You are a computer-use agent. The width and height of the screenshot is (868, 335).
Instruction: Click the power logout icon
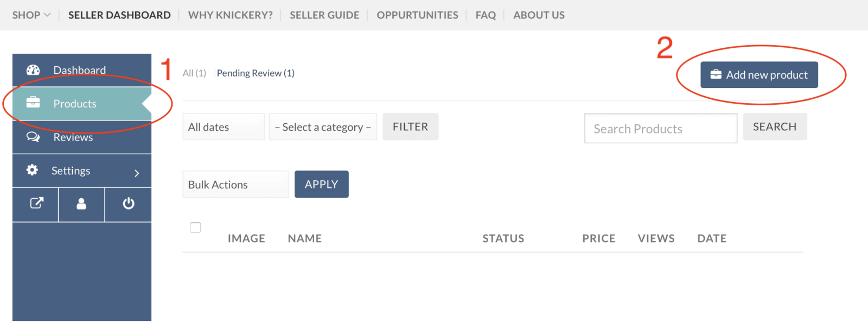(x=129, y=204)
